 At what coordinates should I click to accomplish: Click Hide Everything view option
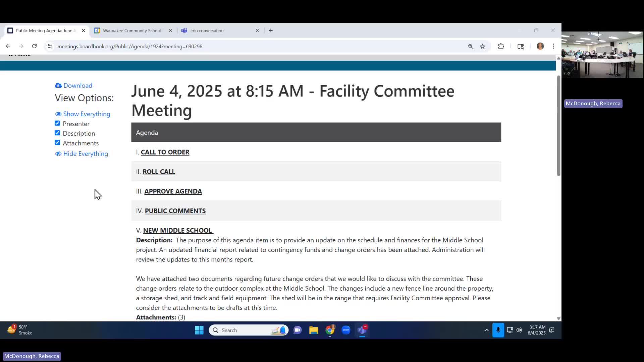pyautogui.click(x=85, y=154)
